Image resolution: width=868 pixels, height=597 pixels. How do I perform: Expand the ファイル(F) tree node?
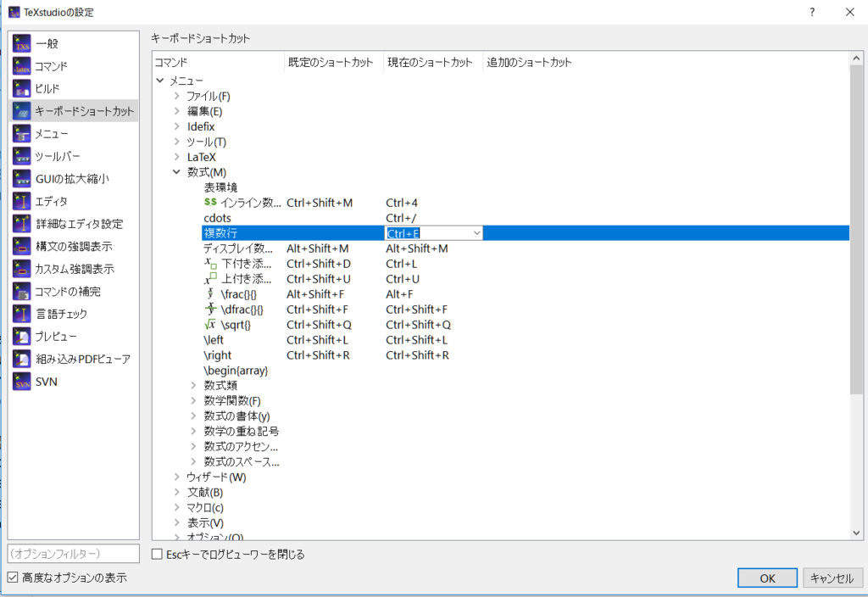pos(176,96)
